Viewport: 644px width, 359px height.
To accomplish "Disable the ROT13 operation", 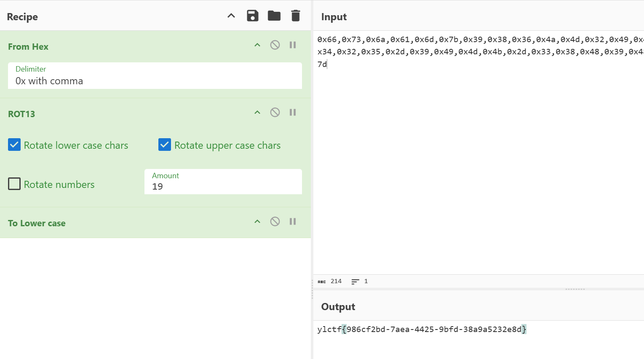I will (x=275, y=113).
